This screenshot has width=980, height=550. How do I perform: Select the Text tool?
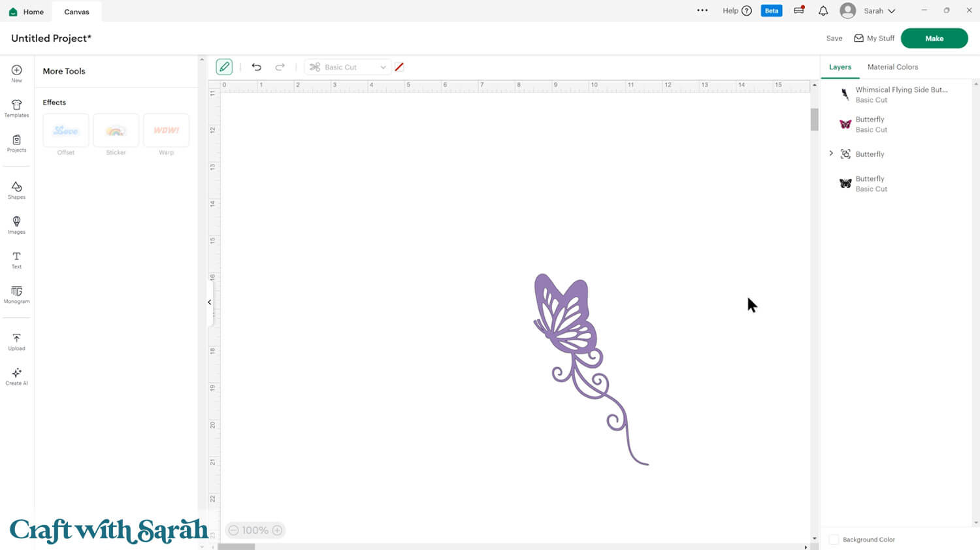click(16, 260)
